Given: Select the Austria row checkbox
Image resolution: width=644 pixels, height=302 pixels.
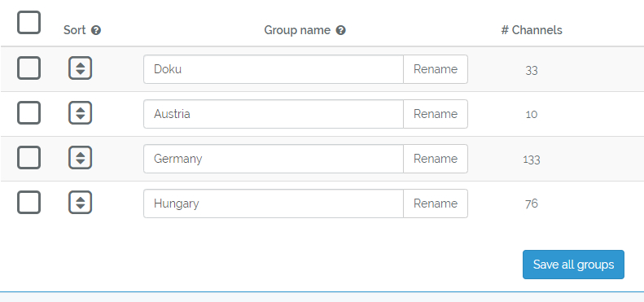Looking at the screenshot, I should tap(28, 113).
